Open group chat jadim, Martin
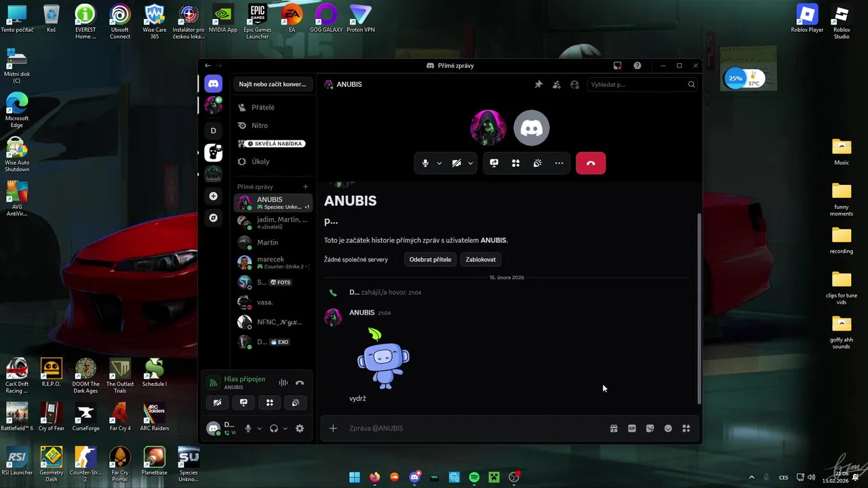 [x=273, y=222]
